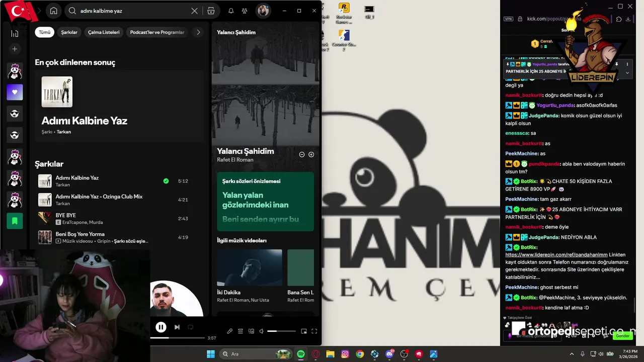Open the green bookmark Your Episodes item
This screenshot has height=362, width=644.
click(x=15, y=221)
